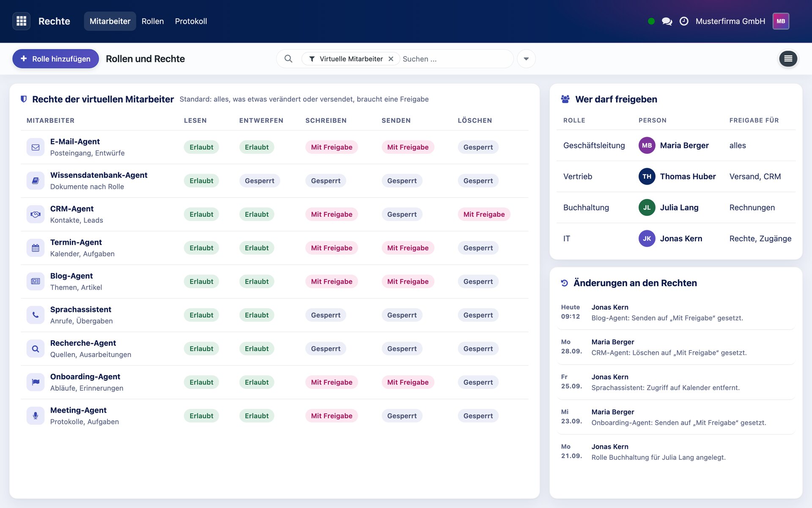Switch to list view icon
Viewport: 812px width, 508px height.
click(x=788, y=59)
